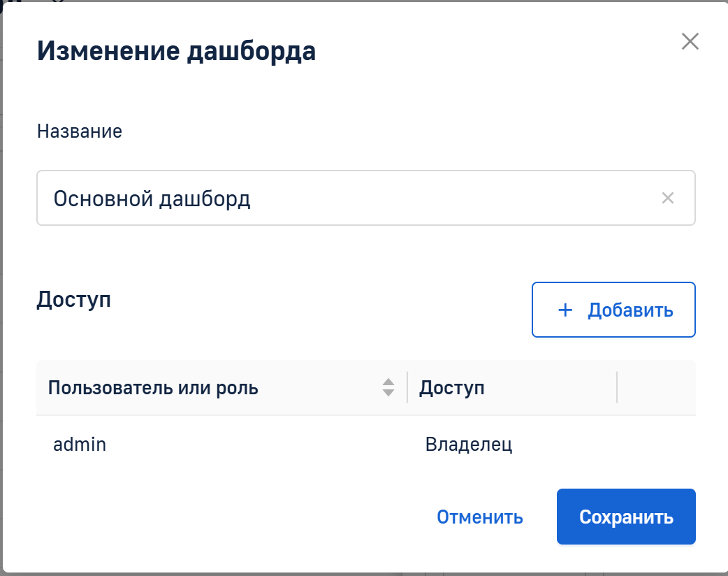728x576 pixels.
Task: Click the descending sort arrow
Action: pyautogui.click(x=388, y=393)
